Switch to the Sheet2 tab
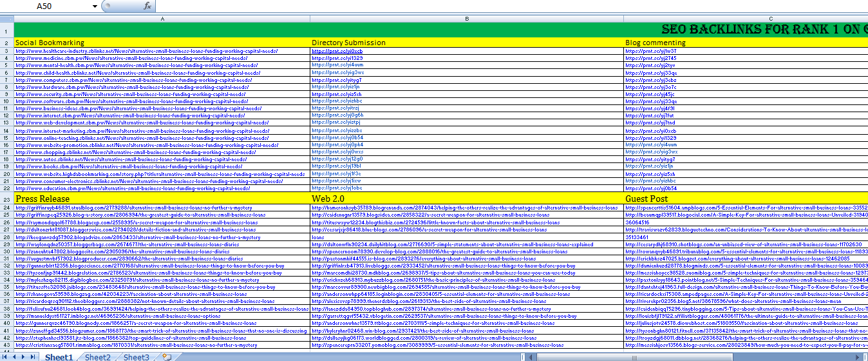The image size is (868, 361). tap(98, 356)
